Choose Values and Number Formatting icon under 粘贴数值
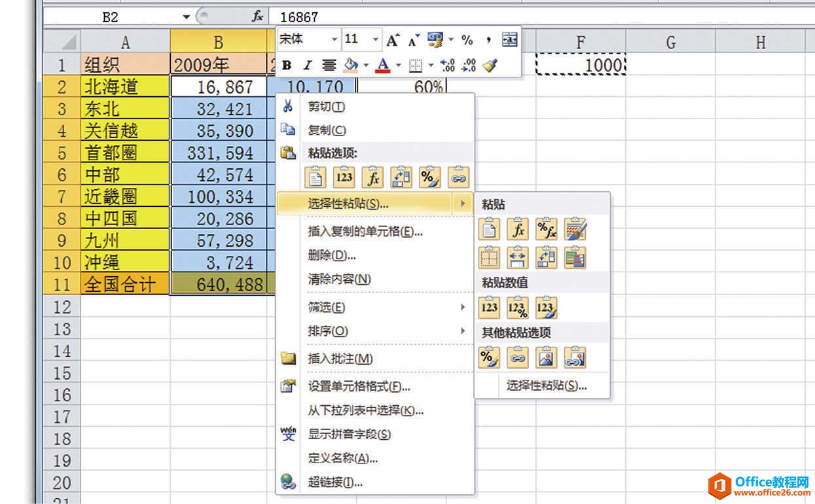 [518, 307]
